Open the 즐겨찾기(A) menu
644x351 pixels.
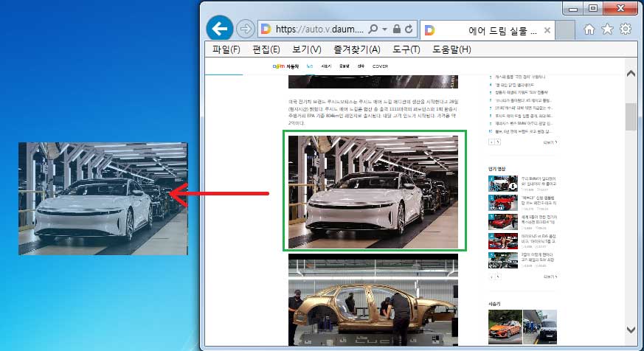pos(356,49)
